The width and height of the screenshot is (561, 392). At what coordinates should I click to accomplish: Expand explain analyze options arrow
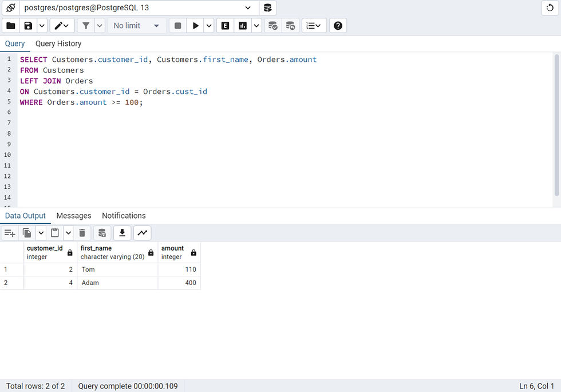[256, 25]
